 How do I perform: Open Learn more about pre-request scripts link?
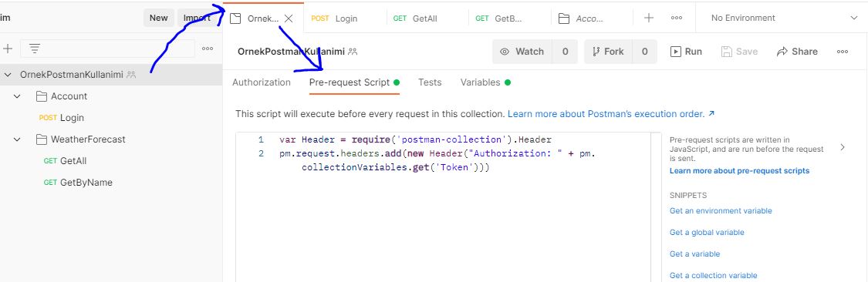click(x=739, y=171)
